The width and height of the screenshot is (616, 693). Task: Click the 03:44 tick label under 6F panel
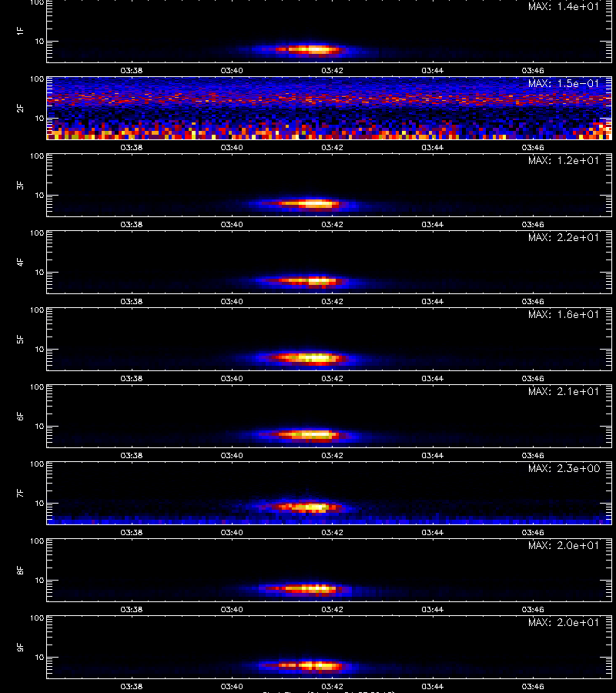pyautogui.click(x=432, y=456)
